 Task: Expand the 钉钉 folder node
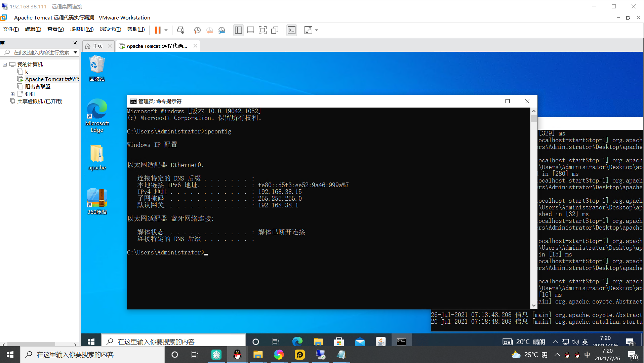(x=12, y=94)
